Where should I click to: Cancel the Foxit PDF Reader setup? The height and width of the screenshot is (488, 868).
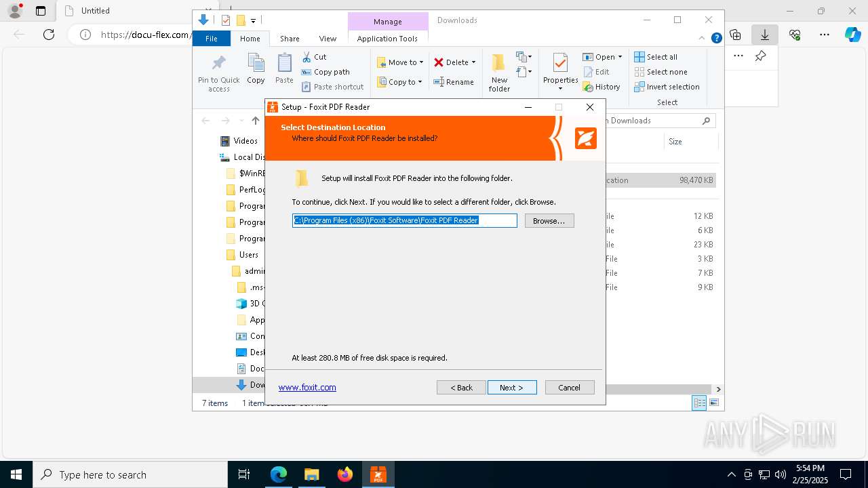pyautogui.click(x=570, y=388)
